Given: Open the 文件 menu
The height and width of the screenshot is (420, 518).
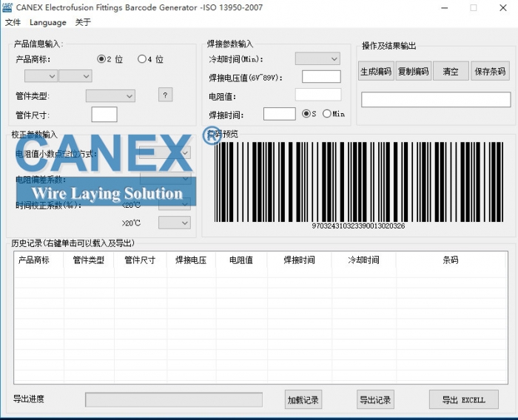Looking at the screenshot, I should (13, 22).
